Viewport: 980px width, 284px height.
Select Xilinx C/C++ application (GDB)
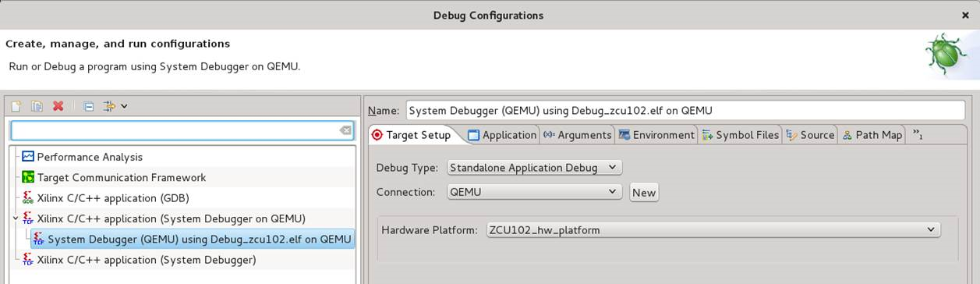105,198
